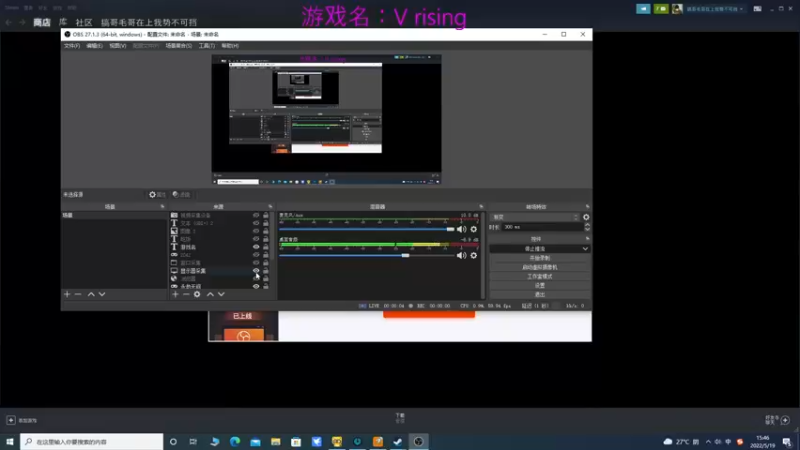Toggle visibility of the 视频采集设备 source
This screenshot has width=800, height=450.
pyautogui.click(x=256, y=215)
